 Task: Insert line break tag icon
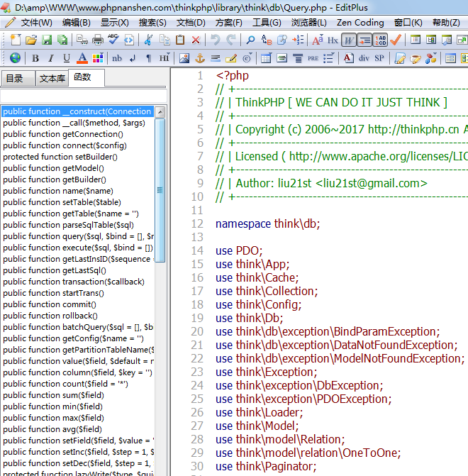click(x=133, y=57)
